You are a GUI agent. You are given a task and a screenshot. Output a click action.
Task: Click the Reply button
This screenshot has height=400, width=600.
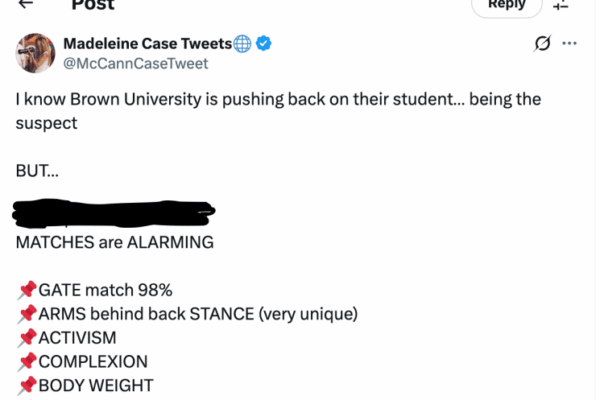(506, 5)
